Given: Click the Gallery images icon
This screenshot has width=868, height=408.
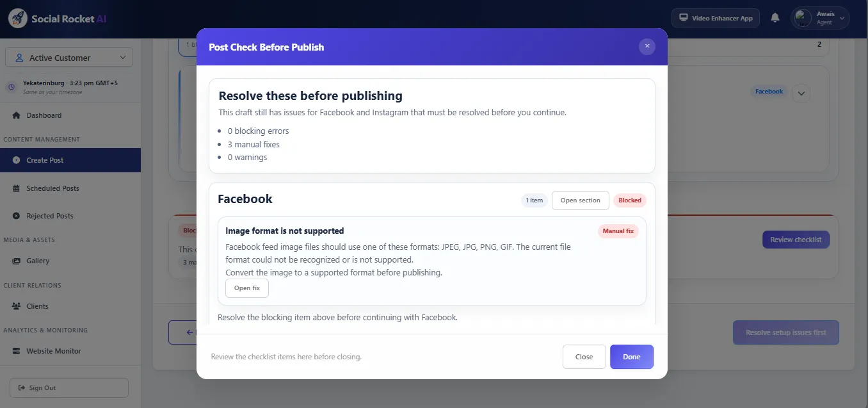Looking at the screenshot, I should tap(17, 261).
